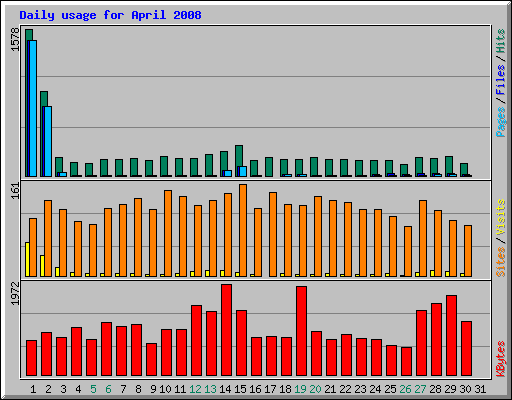This screenshot has height=400, width=512.
Task: Click the orange Sites bar for day 26
Action: (x=408, y=251)
